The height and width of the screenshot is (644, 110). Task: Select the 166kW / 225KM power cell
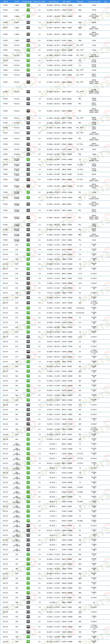pyautogui.click(x=67, y=70)
